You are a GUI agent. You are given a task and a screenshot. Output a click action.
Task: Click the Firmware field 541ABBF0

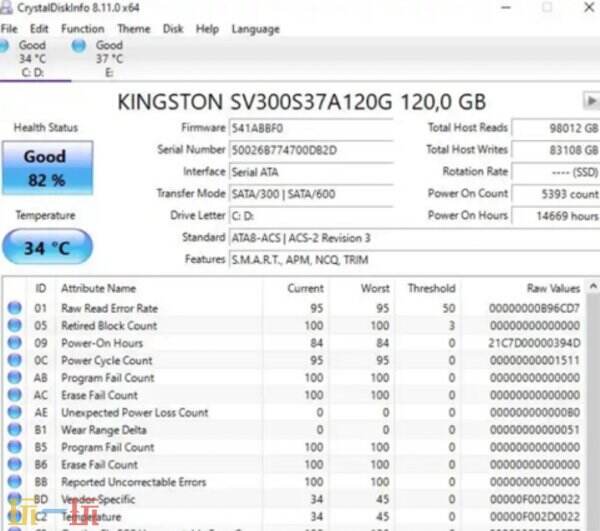click(x=311, y=128)
